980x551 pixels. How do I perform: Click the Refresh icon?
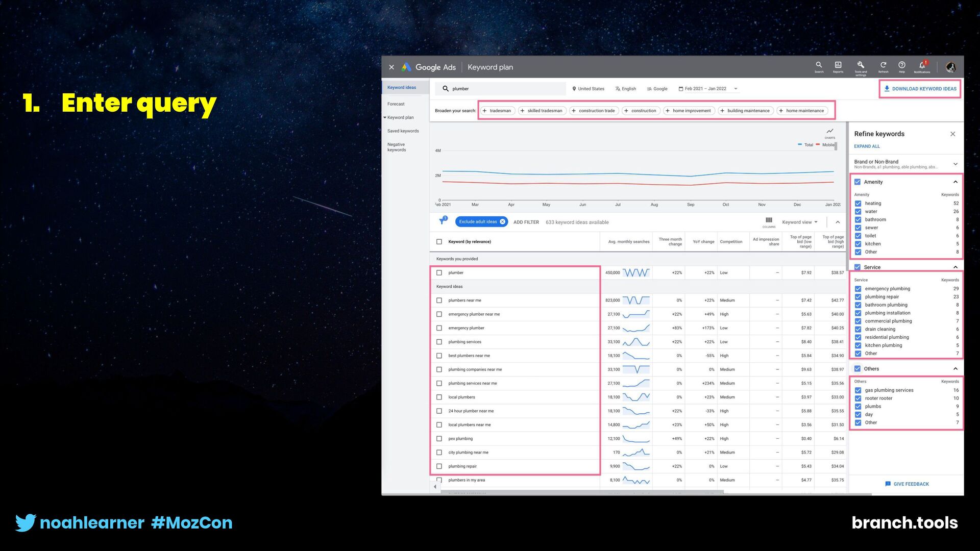[x=883, y=65]
